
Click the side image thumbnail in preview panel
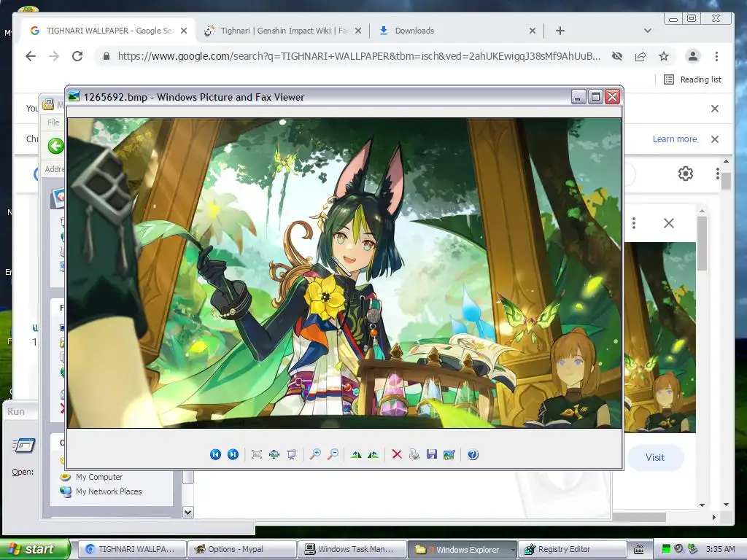[x=659, y=337]
